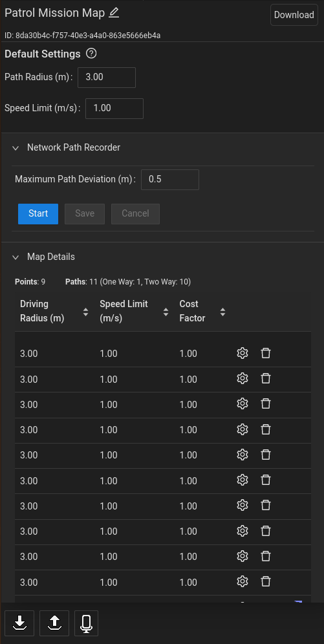This screenshot has height=644, width=324.
Task: Click the download arrow icon in bottom toolbar
Action: click(x=19, y=623)
